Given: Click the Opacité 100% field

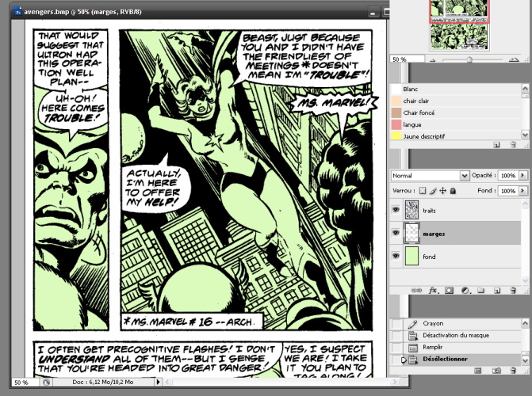Looking at the screenshot, I should coord(508,176).
